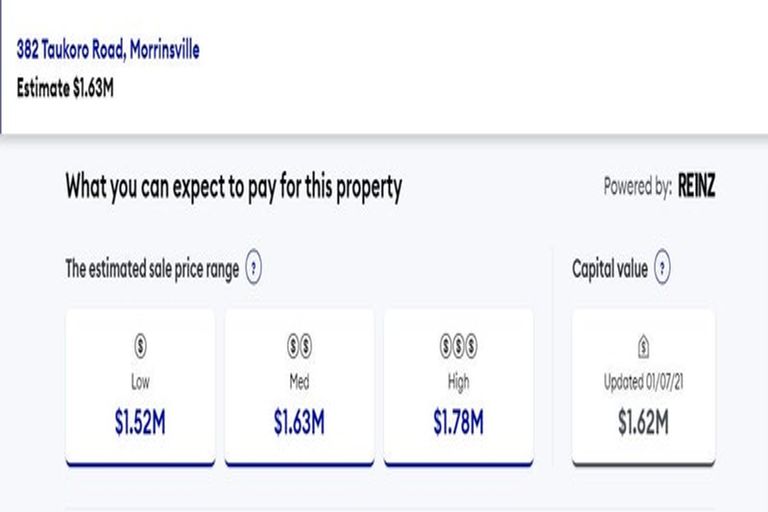
Task: Select the $1.62M capital value amount
Action: (x=643, y=423)
